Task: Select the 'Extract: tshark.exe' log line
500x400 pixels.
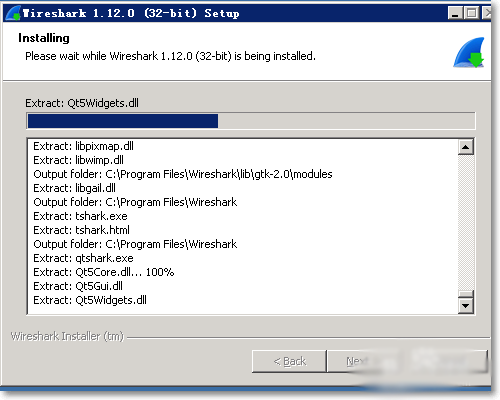Action: 80,216
